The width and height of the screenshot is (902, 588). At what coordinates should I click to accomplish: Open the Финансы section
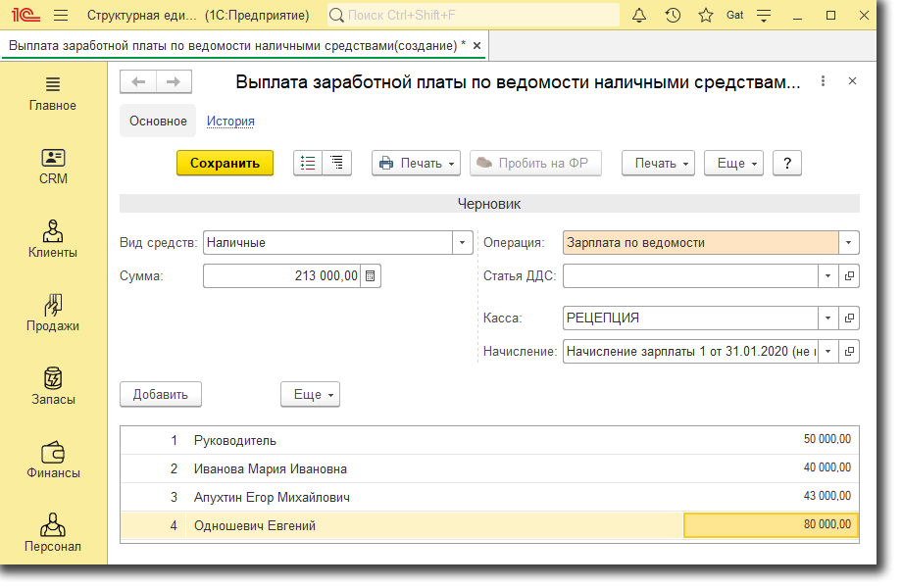(x=53, y=460)
